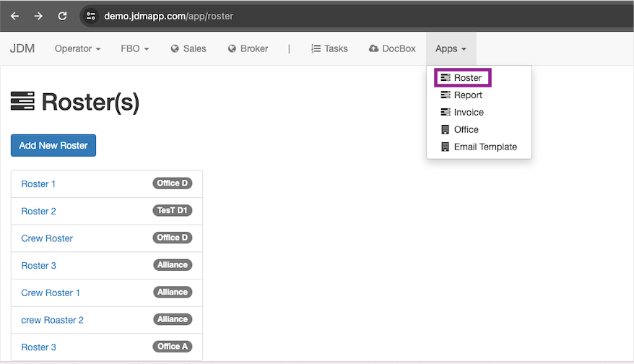The image size is (634, 364).
Task: Expand the FBO dropdown menu
Action: pyautogui.click(x=134, y=49)
